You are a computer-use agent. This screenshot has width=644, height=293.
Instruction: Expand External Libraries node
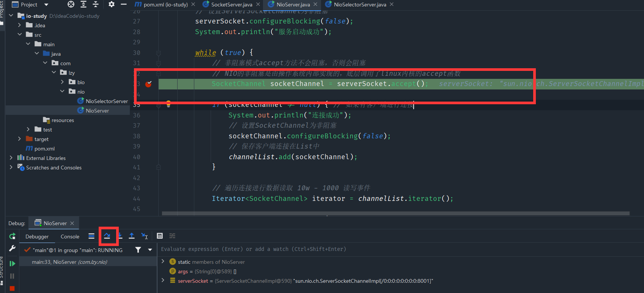11,158
